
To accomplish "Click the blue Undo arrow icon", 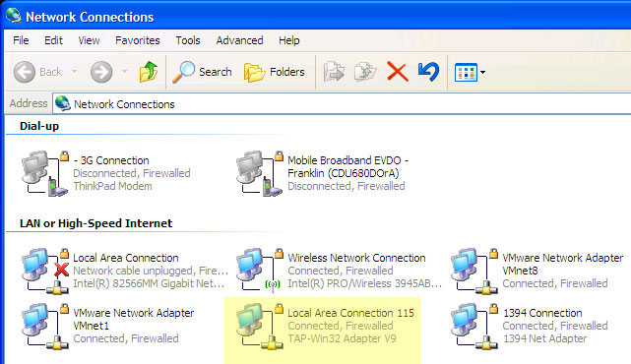I will [x=428, y=72].
